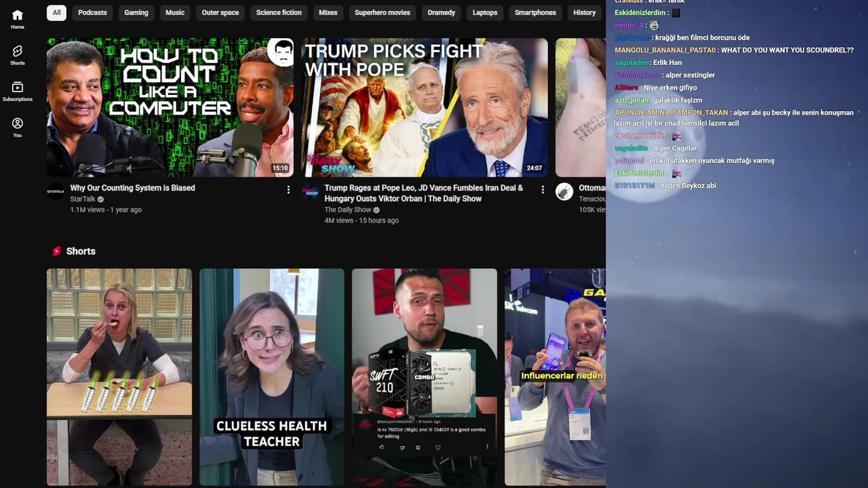This screenshot has height=488, width=868.
Task: Click chat message 'Alper Cagolar'
Action: pyautogui.click(x=675, y=148)
